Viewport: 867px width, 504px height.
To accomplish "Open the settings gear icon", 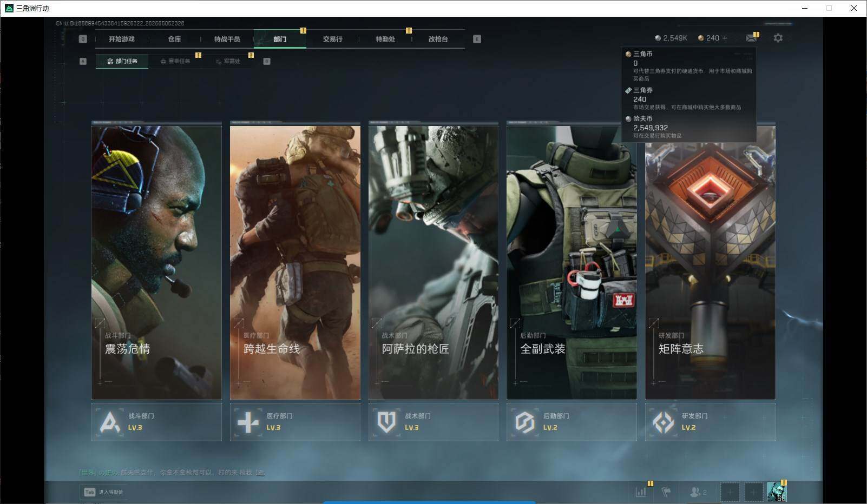I will [778, 38].
